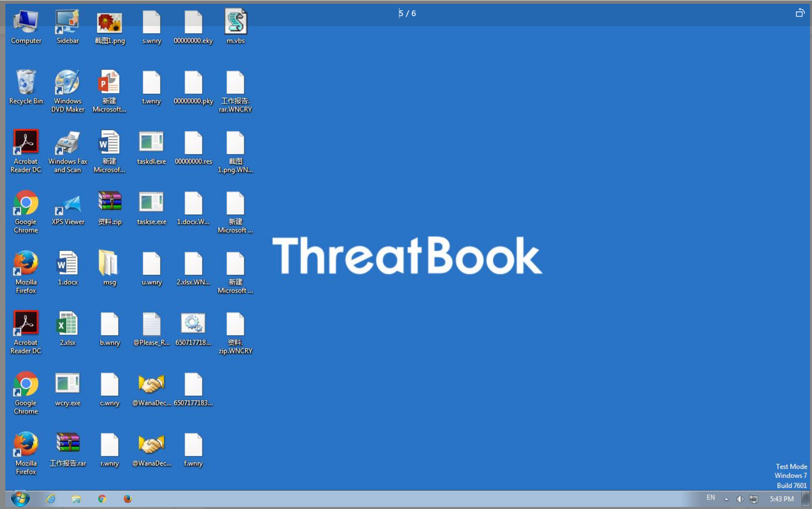Select the 截图1.png image file
This screenshot has width=812, height=509.
coord(110,27)
